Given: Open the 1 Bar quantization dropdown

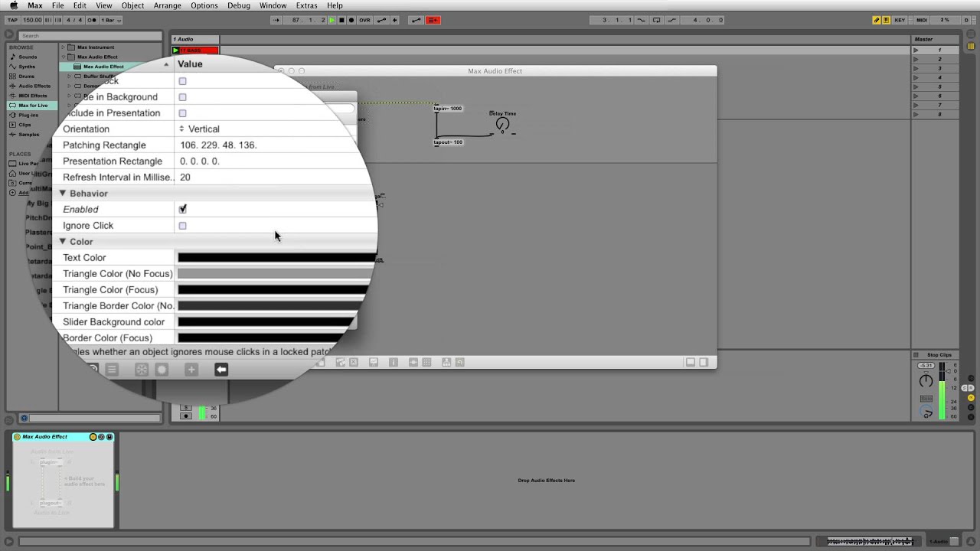Looking at the screenshot, I should click(112, 20).
